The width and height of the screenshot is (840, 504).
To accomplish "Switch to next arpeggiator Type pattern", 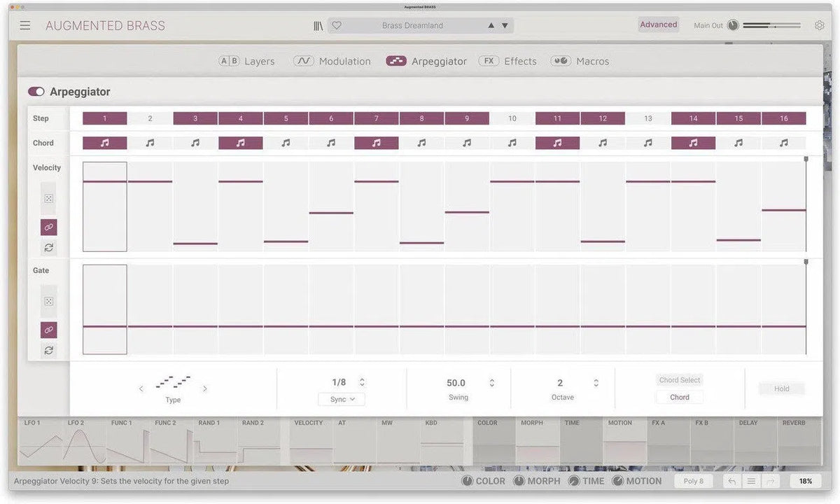I will [x=205, y=388].
